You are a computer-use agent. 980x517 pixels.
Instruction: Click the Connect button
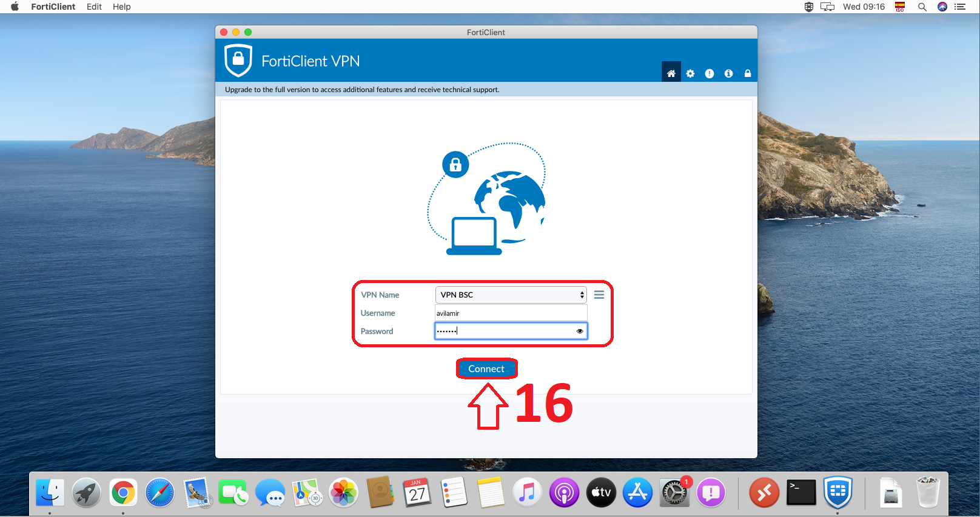pos(486,369)
